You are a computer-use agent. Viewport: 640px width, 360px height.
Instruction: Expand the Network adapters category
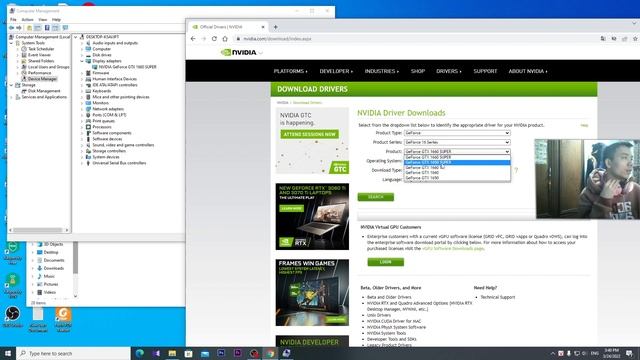click(x=82, y=109)
